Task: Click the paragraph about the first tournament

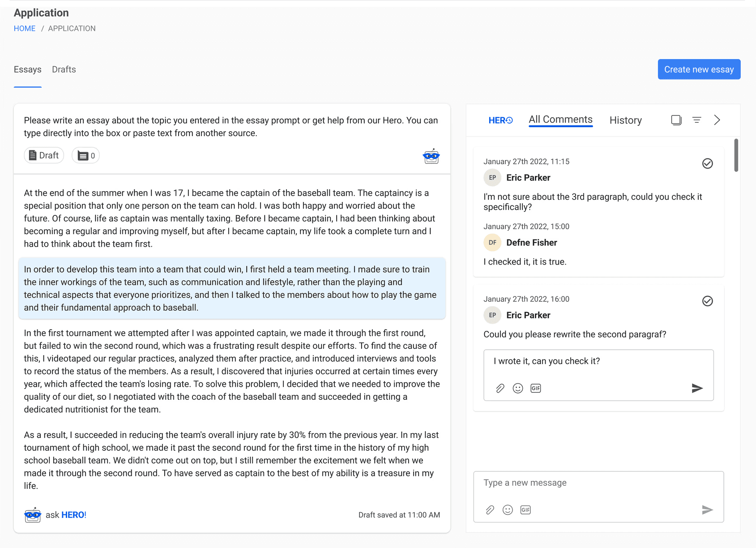Action: point(232,371)
